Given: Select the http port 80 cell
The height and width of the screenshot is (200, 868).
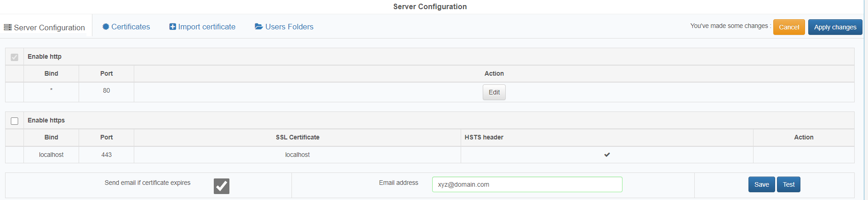Looking at the screenshot, I should point(107,91).
